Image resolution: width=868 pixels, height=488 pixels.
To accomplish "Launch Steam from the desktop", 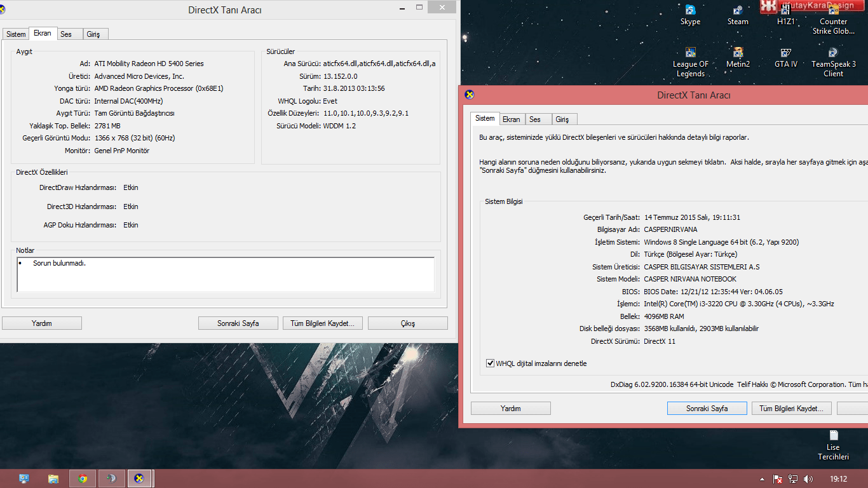I will [x=738, y=15].
